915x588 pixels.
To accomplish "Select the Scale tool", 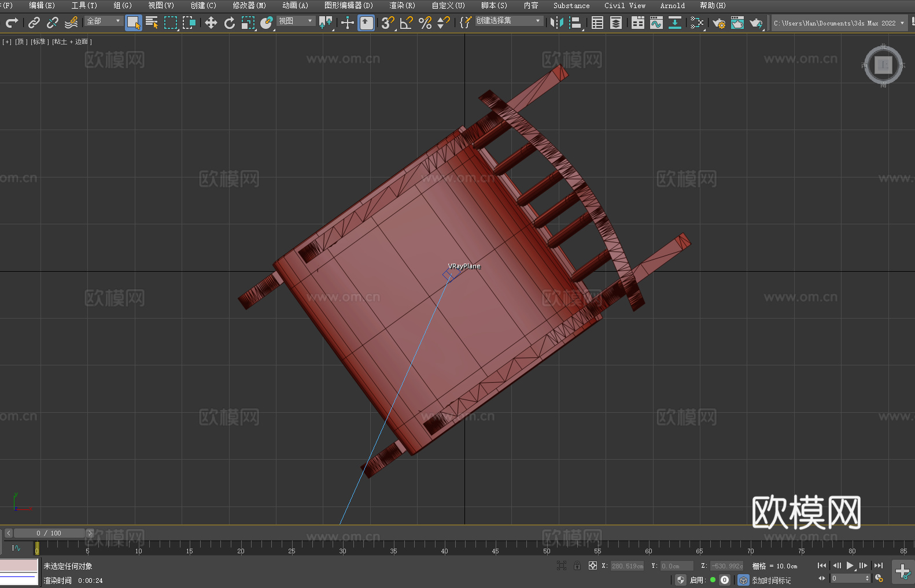I will (x=248, y=23).
